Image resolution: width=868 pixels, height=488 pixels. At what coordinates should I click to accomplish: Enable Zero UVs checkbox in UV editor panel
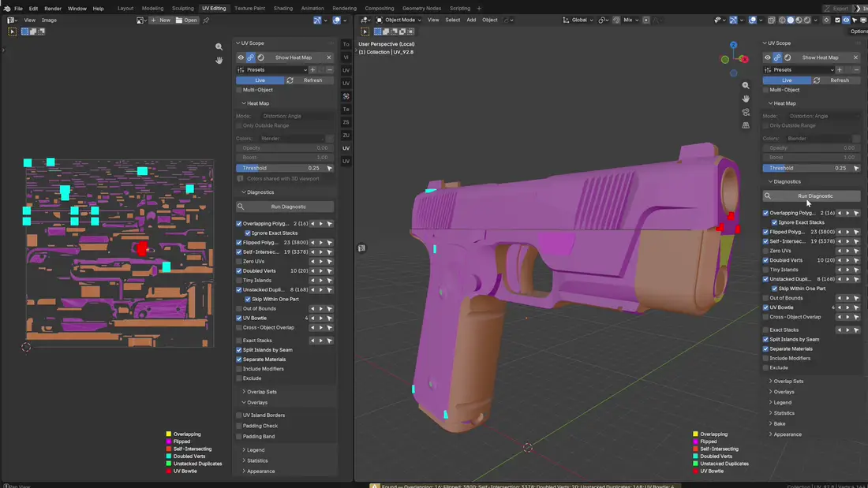click(x=239, y=262)
